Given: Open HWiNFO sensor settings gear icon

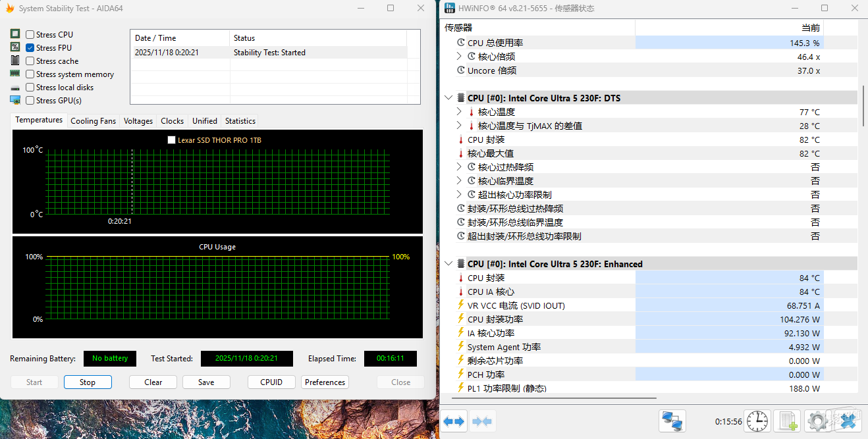Looking at the screenshot, I should pos(817,421).
